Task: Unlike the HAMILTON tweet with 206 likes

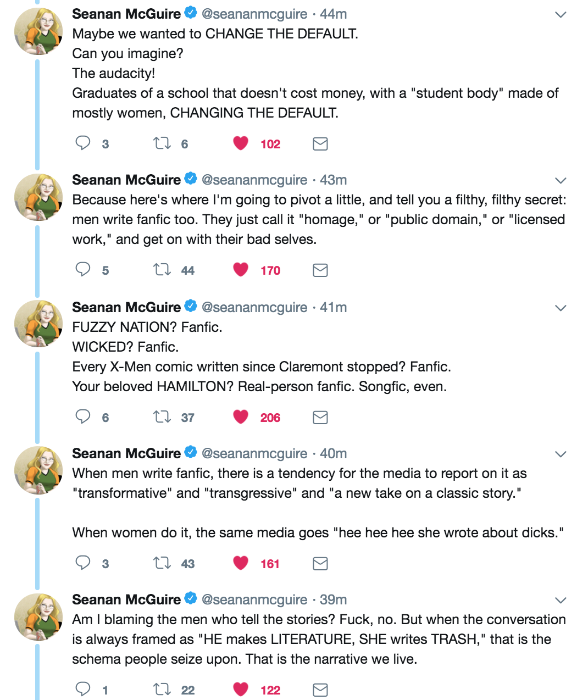Action: [241, 417]
